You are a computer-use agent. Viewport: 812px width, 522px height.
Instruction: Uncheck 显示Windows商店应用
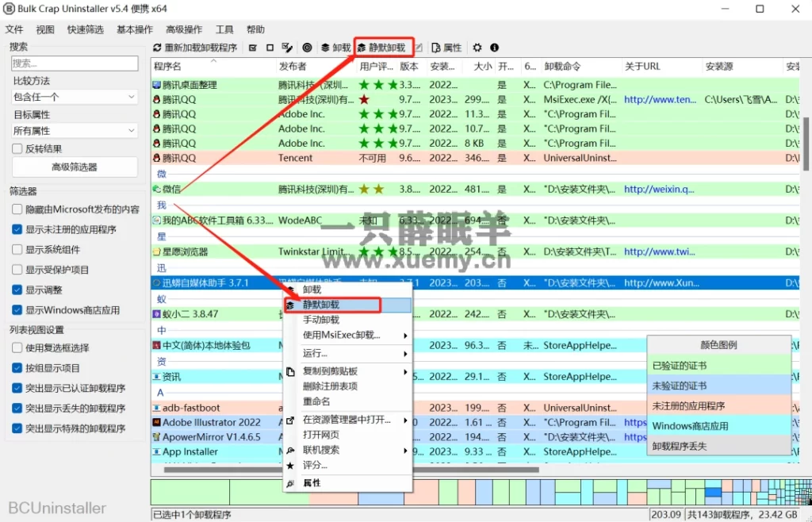pos(17,310)
